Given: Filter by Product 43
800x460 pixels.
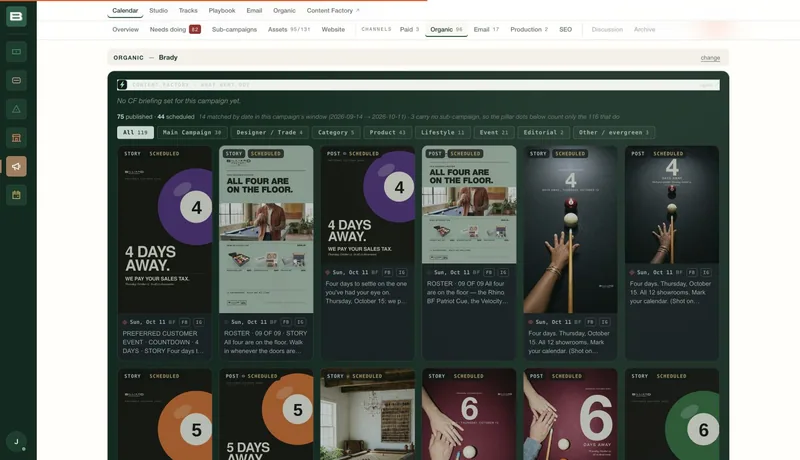Looking at the screenshot, I should [x=387, y=133].
